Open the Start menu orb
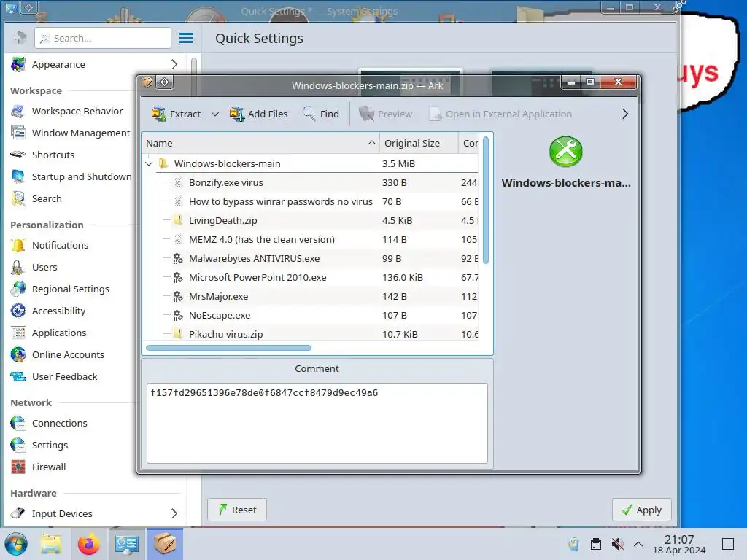Viewport: 747px width, 560px height. (x=16, y=544)
